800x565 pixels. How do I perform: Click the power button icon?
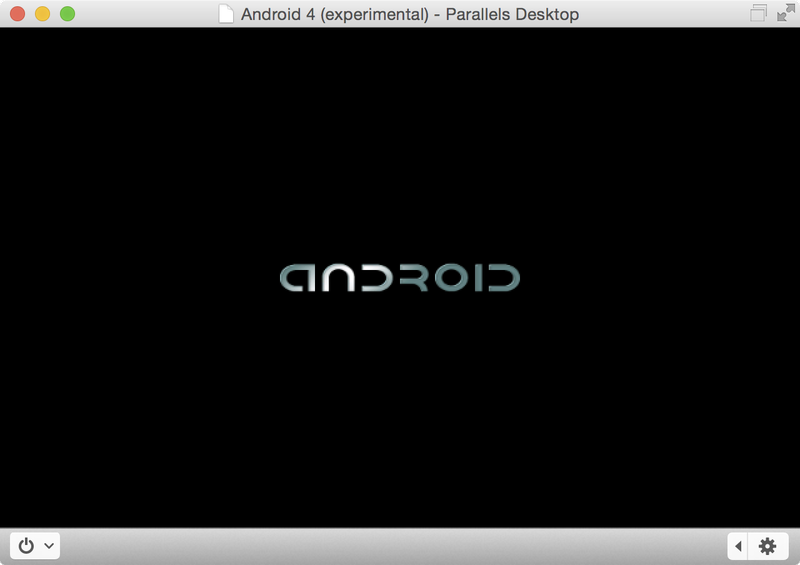26,546
